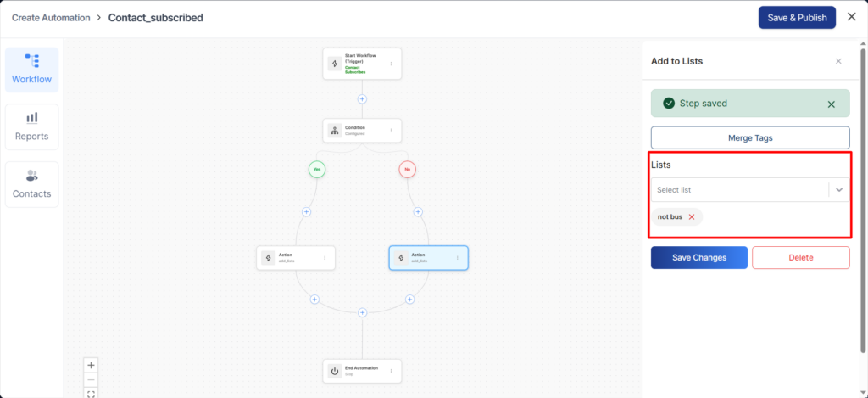Open the Condition node three-dot menu
This screenshot has height=398, width=868.
pyautogui.click(x=391, y=130)
